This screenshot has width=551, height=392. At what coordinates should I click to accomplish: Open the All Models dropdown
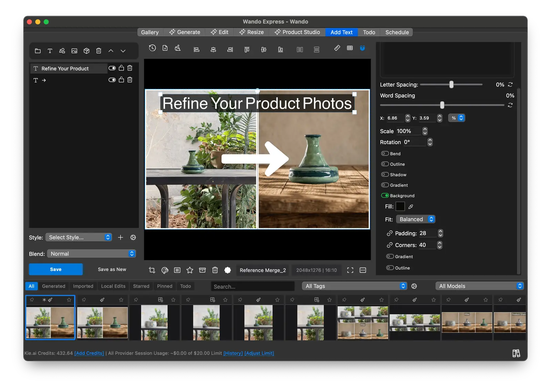479,286
